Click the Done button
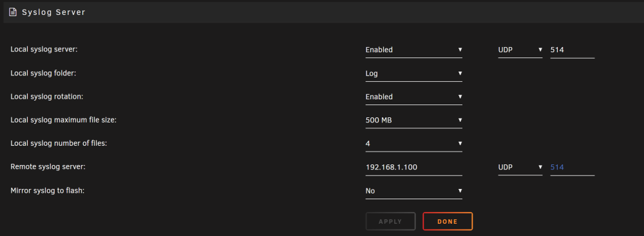The width and height of the screenshot is (644, 236). (448, 221)
